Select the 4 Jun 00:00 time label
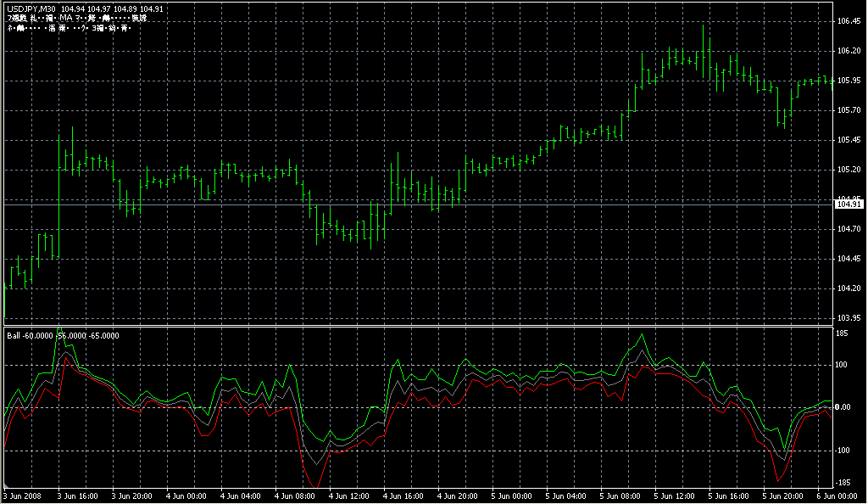 pos(186,496)
